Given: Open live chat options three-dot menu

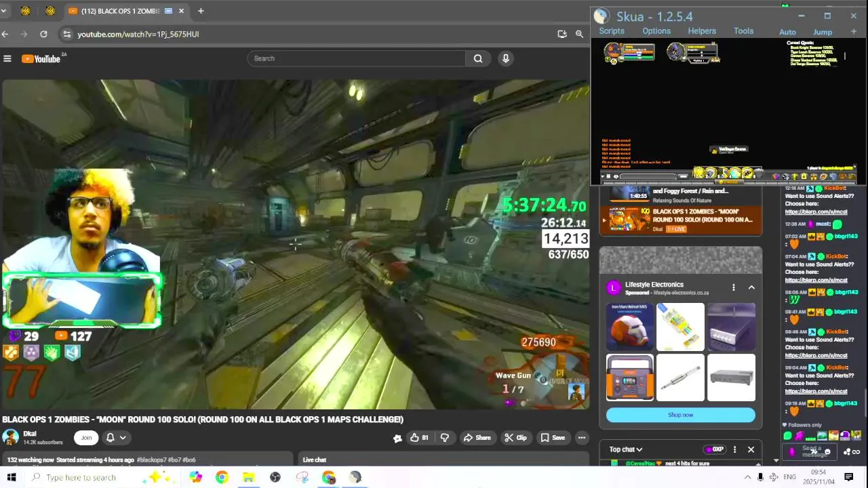Looking at the screenshot, I should point(734,449).
